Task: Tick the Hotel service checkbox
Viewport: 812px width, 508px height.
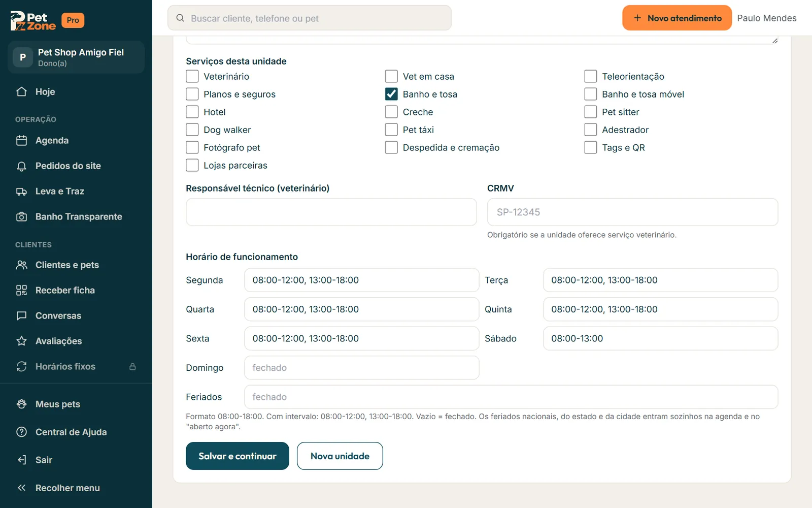Action: 192,112
